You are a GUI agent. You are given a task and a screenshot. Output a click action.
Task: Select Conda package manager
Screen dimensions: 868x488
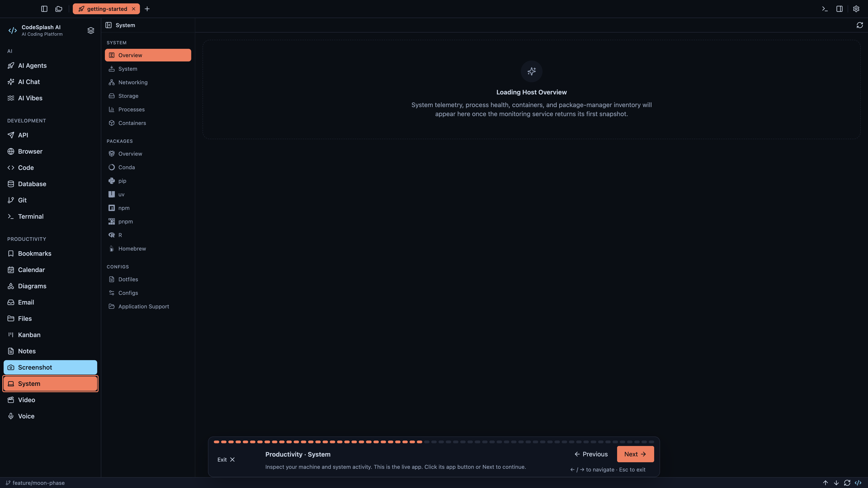pos(148,167)
